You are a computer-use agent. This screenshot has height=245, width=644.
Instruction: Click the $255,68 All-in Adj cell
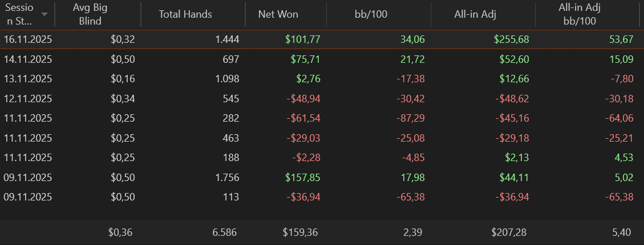click(511, 39)
